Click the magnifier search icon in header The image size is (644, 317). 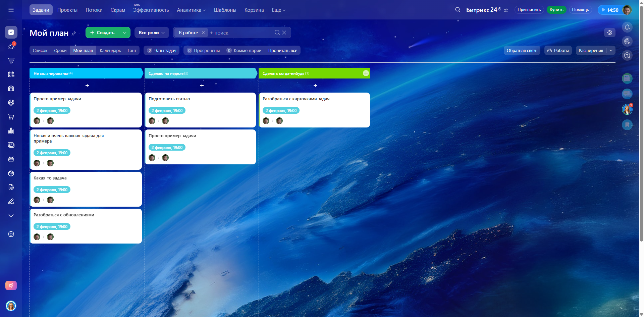click(x=458, y=10)
